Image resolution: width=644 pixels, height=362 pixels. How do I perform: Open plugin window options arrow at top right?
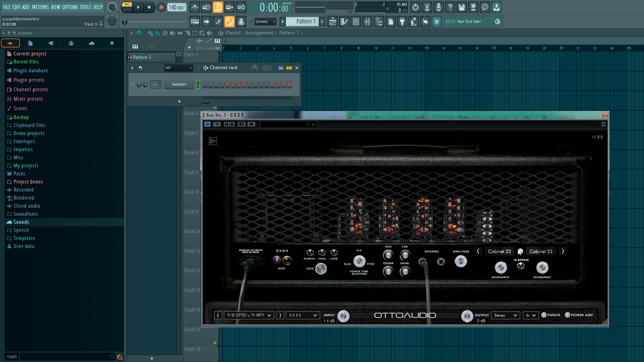[x=603, y=124]
